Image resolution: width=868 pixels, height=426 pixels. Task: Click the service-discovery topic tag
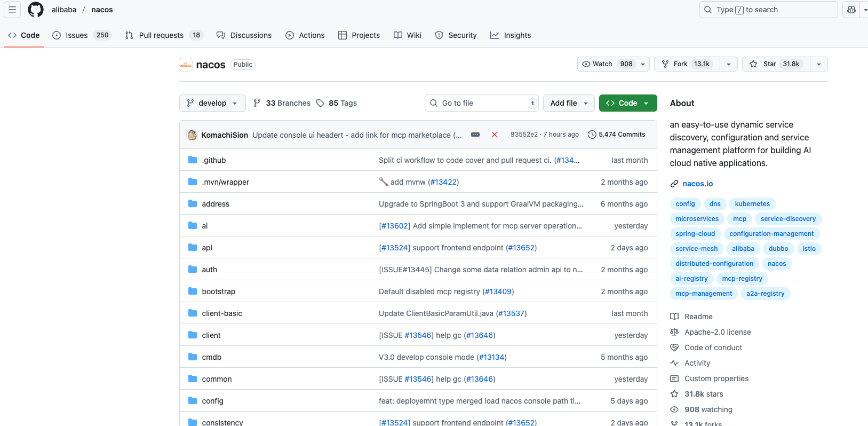coord(788,219)
